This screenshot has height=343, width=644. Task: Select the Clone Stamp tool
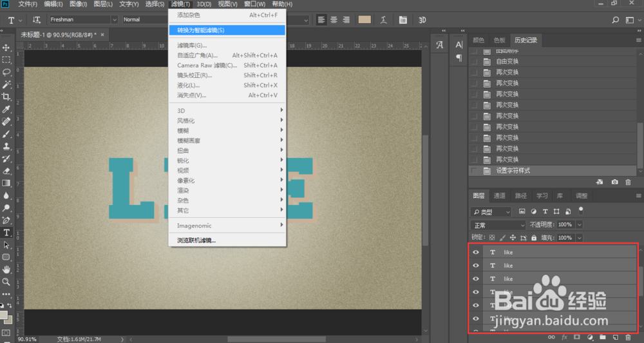click(6, 146)
